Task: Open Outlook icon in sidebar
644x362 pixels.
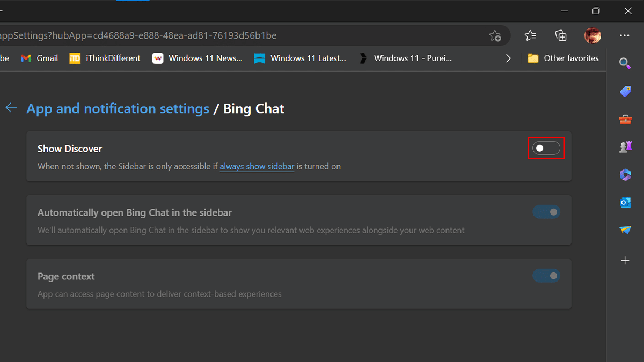Action: click(625, 203)
